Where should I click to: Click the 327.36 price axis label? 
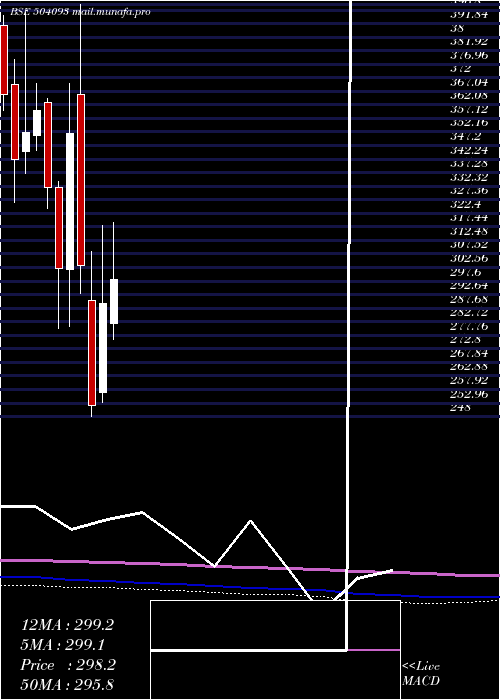coord(469,191)
